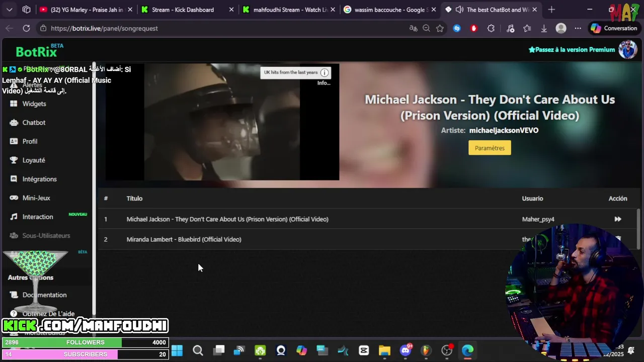Skip Michael Jackson song with fast-forward icon
The height and width of the screenshot is (362, 644).
[618, 219]
